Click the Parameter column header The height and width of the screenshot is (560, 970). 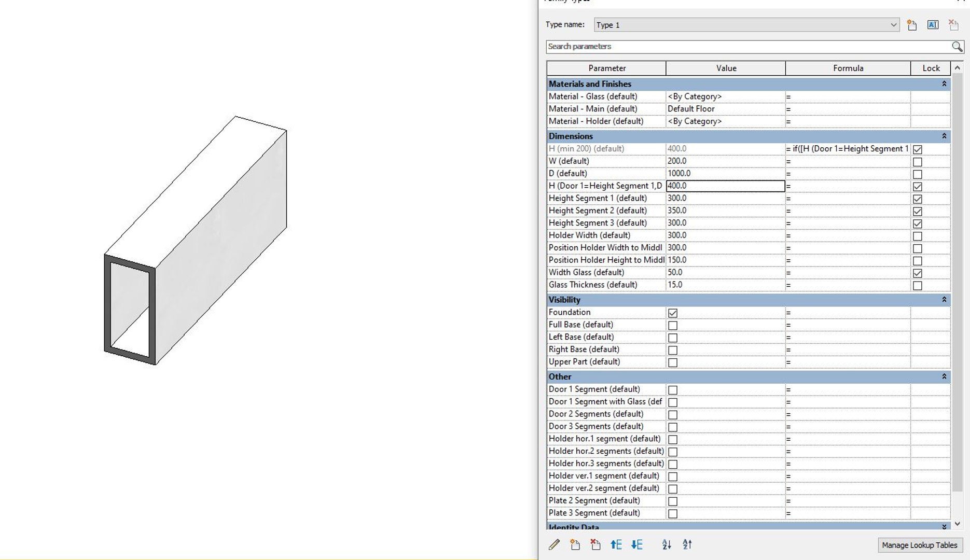click(606, 68)
